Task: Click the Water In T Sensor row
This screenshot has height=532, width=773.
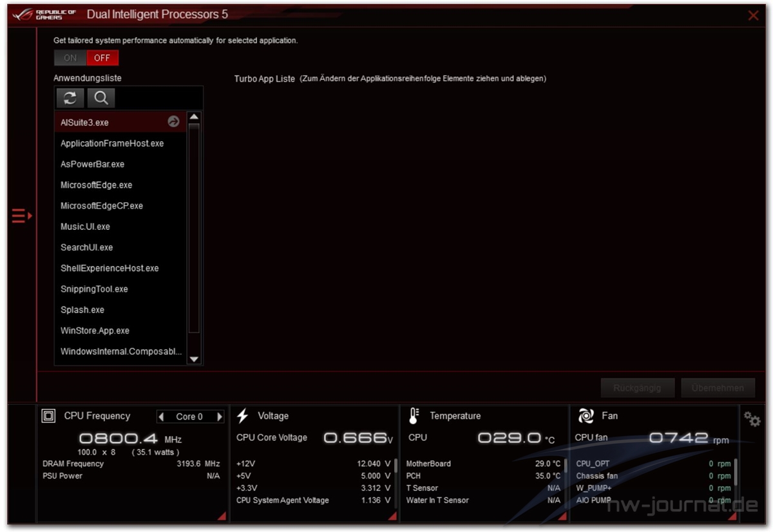Action: (483, 500)
